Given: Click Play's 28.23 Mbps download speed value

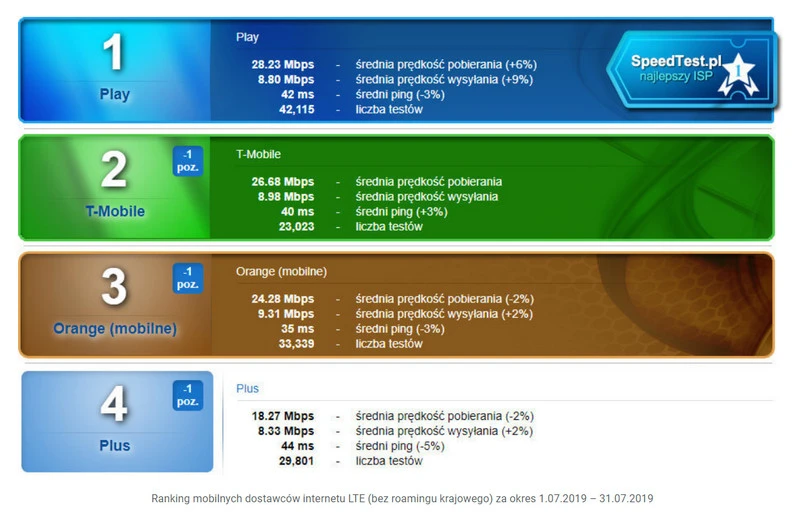Looking at the screenshot, I should tap(282, 65).
